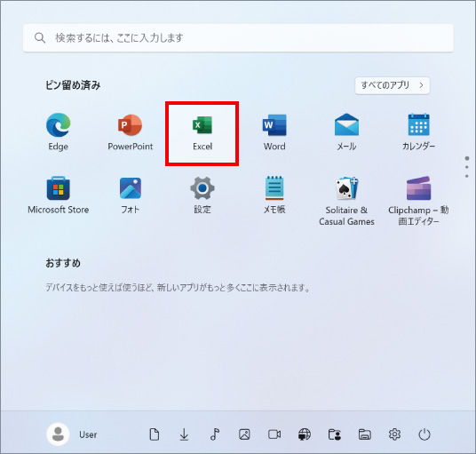Go to next pinned apps page dot

(466, 167)
